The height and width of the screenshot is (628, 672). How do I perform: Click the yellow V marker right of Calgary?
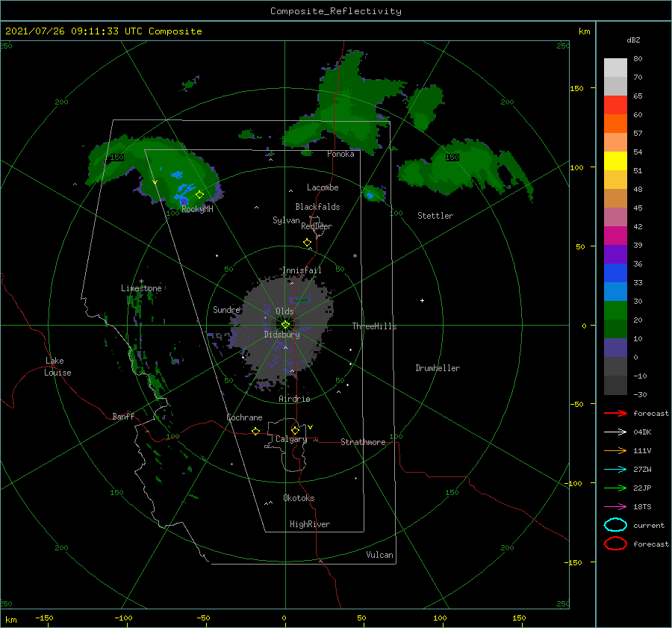click(311, 427)
